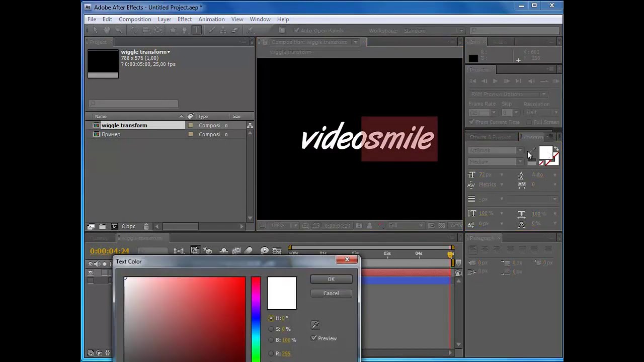Screen dimensions: 644x362
Task: Toggle From Current Time checkbox
Action: 471,122
